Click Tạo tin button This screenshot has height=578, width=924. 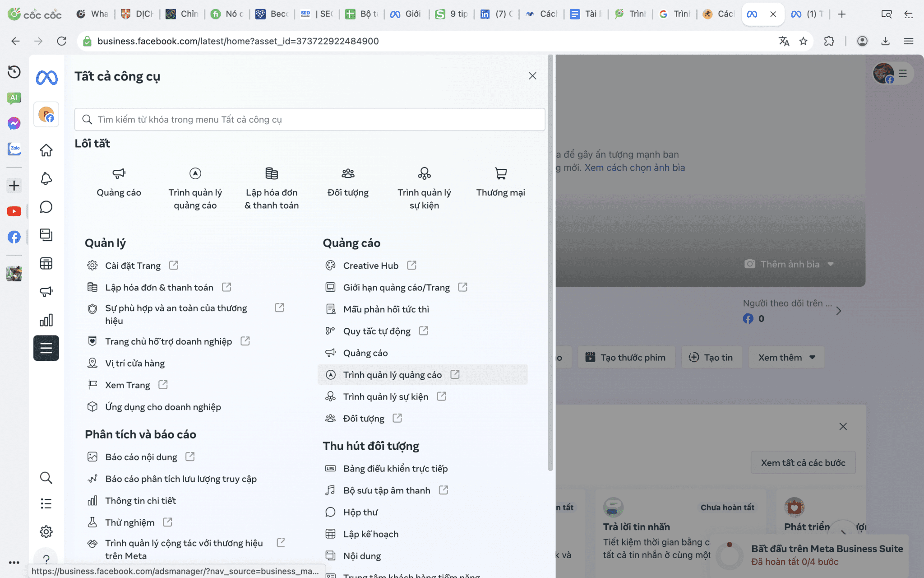coord(711,357)
